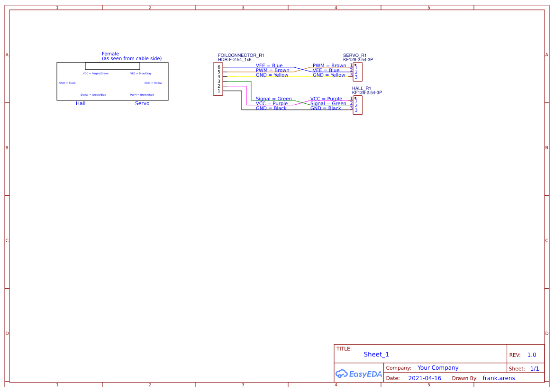Select the FOILCONNECTOR_R1 header symbol
This screenshot has width=554, height=392.
click(218, 80)
